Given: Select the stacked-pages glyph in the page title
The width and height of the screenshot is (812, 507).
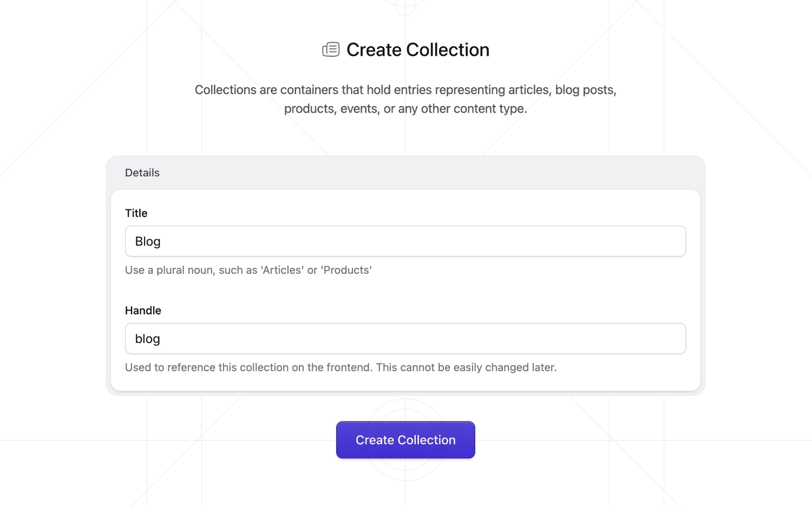Looking at the screenshot, I should pos(331,49).
